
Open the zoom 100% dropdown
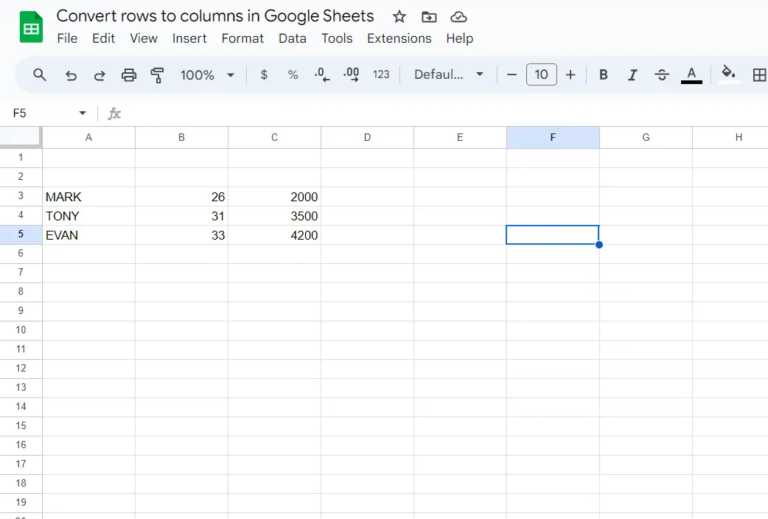207,75
